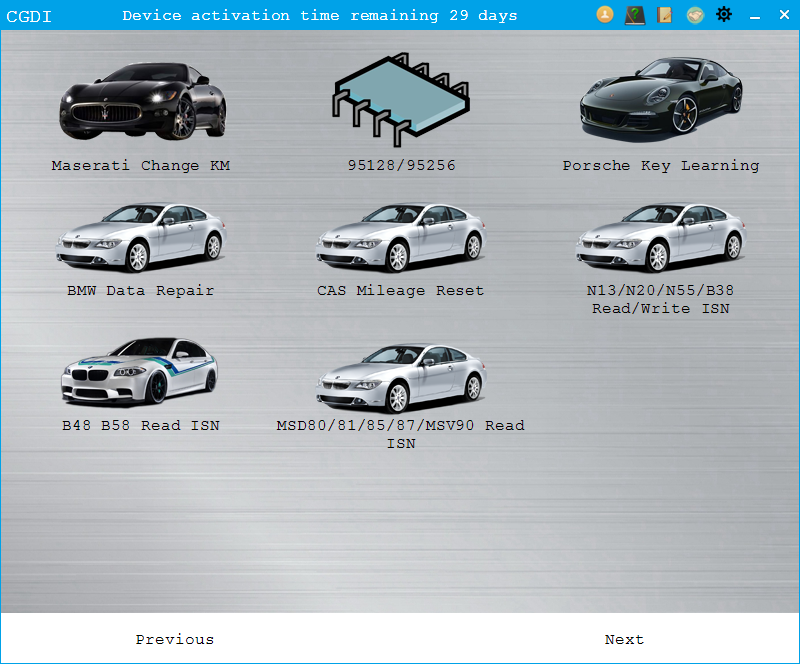Image resolution: width=800 pixels, height=664 pixels.
Task: Open the BMW Data Repair car icon
Action: tap(141, 237)
